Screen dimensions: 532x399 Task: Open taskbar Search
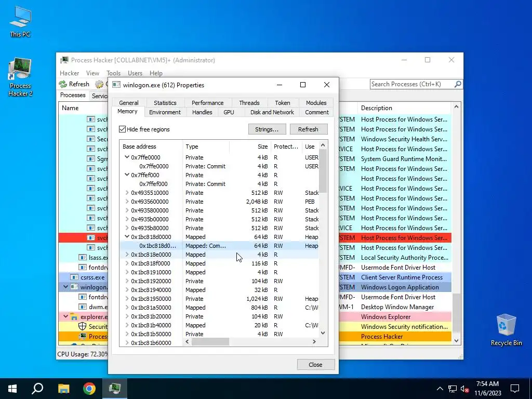click(37, 389)
